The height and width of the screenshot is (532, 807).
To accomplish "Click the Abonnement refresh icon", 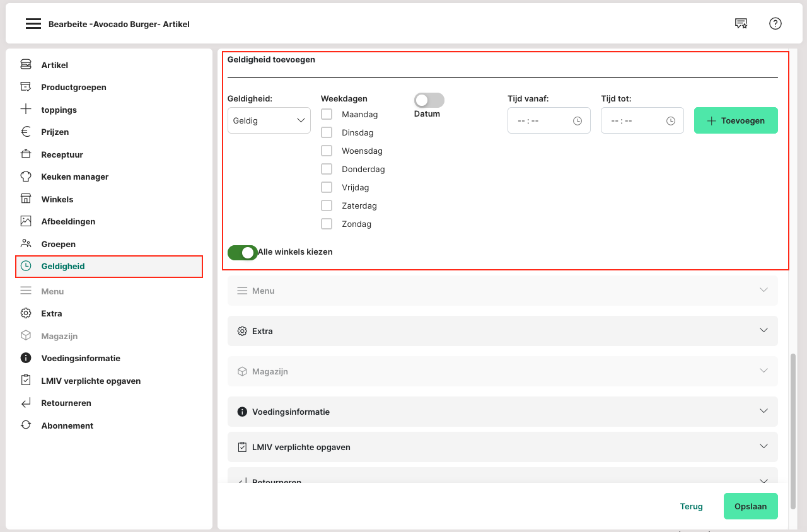I will tap(26, 425).
